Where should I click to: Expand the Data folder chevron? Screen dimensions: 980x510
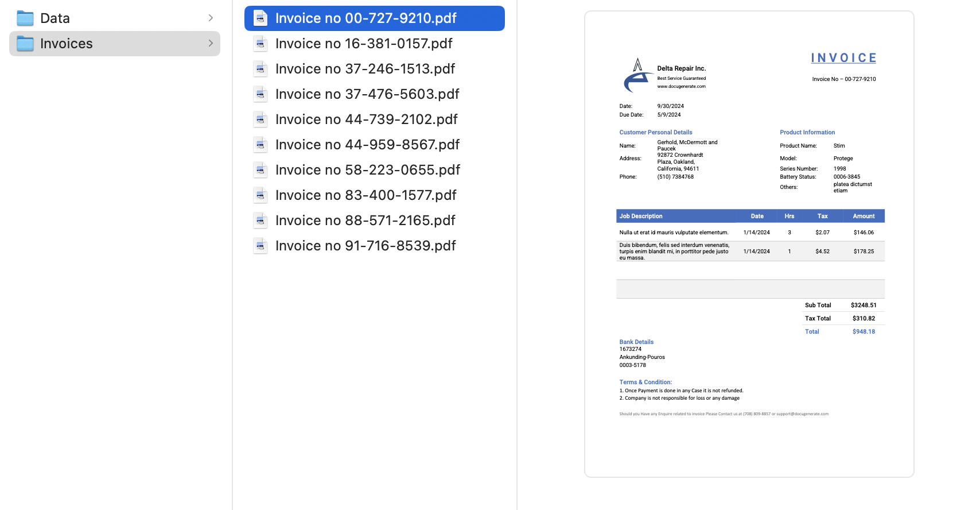(211, 18)
